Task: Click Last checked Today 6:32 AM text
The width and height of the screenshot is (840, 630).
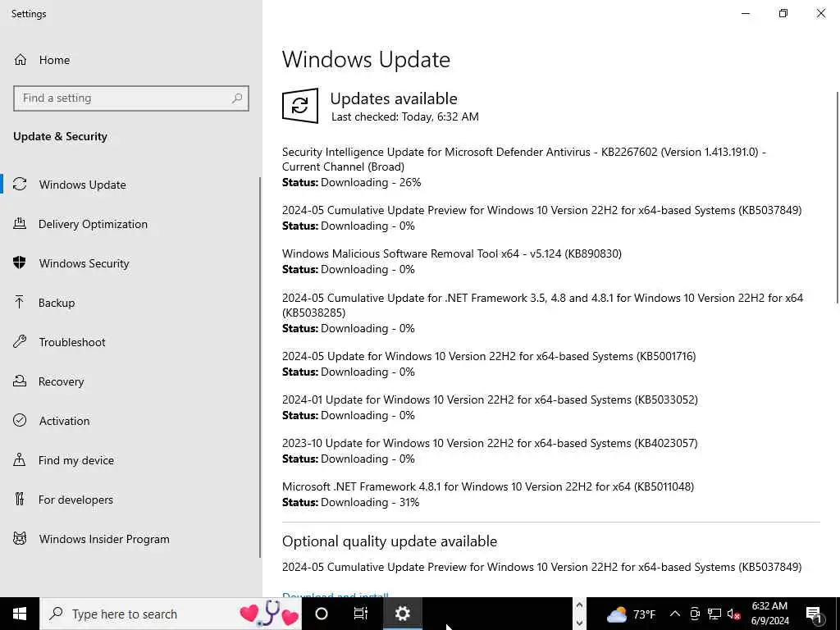Action: coord(405,116)
